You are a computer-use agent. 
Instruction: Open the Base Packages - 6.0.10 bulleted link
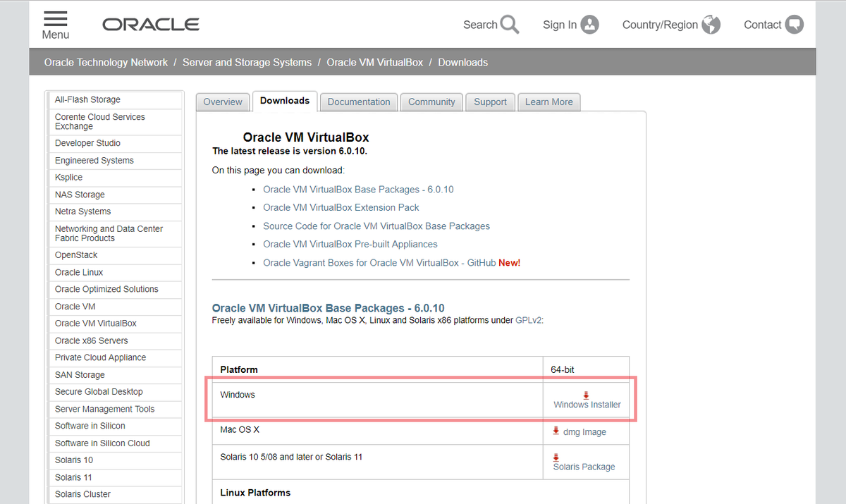[x=358, y=189]
